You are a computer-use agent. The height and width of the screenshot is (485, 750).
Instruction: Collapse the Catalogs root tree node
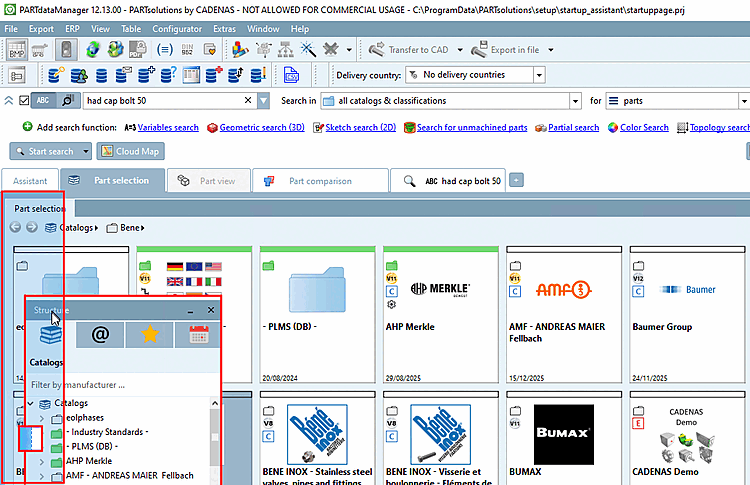(31, 404)
